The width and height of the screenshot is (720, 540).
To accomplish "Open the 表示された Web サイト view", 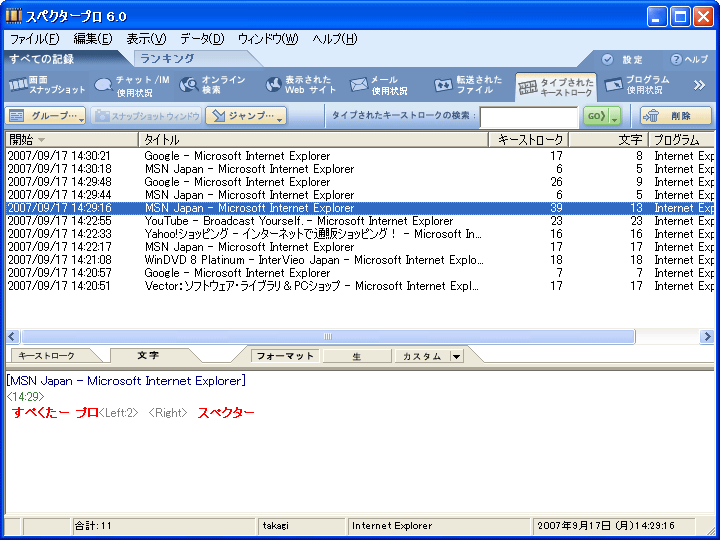I will tap(301, 85).
